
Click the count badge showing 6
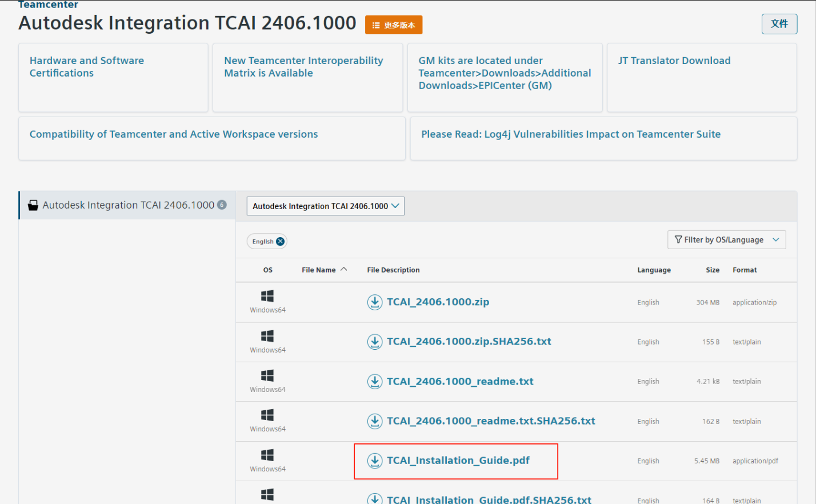(222, 205)
